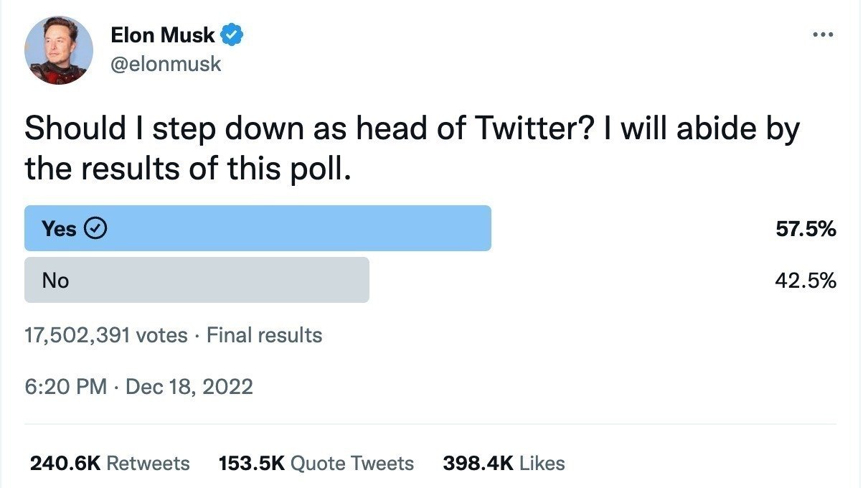Screen dimensions: 868x488
Task: Click the Elon Musk display name
Action: coord(163,34)
